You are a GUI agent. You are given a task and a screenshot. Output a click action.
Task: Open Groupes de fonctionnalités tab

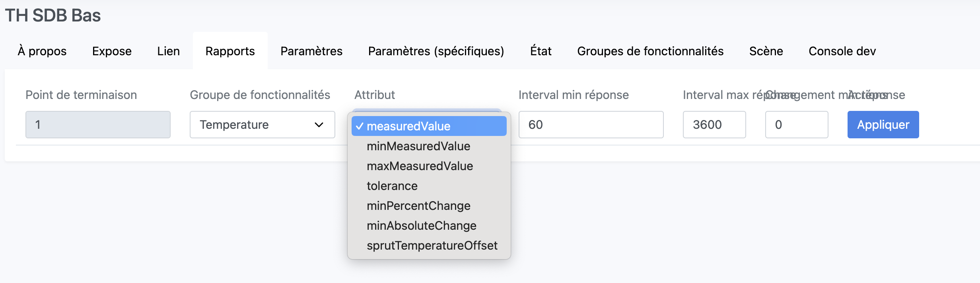tap(650, 51)
